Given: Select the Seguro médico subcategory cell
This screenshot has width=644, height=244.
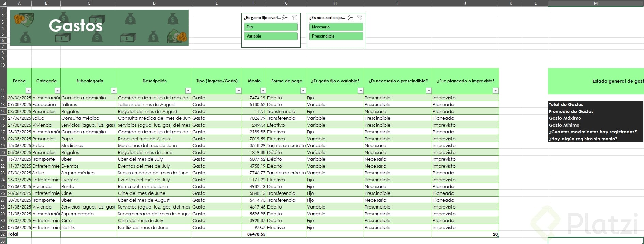Looking at the screenshot, I should [x=89, y=173].
